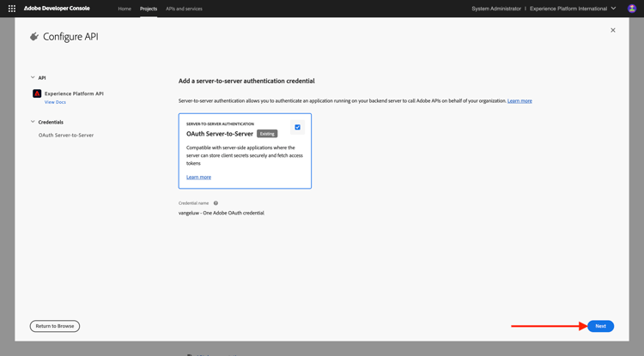Open the Experience Platform International organization dropdown
The image size is (644, 356).
pos(573,9)
